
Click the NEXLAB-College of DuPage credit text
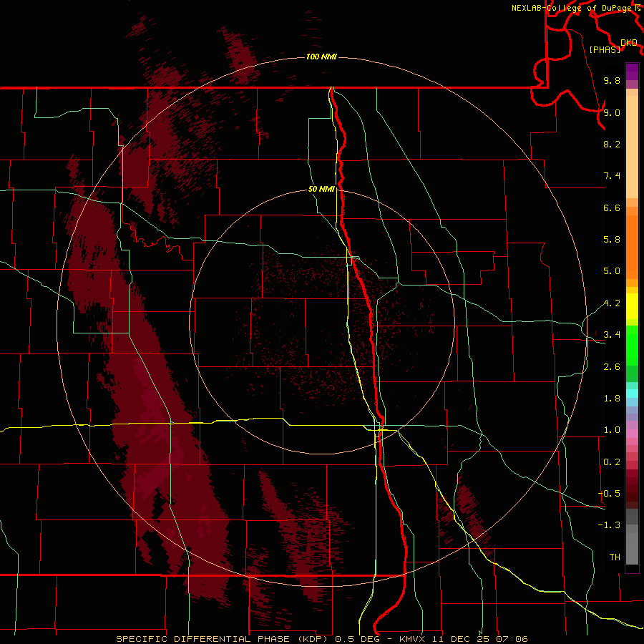coord(572,8)
